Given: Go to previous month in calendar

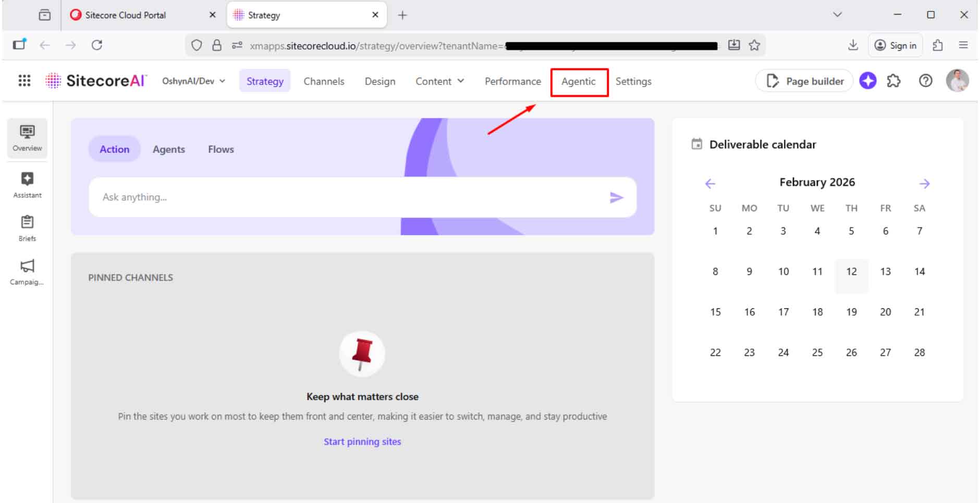Looking at the screenshot, I should (x=710, y=184).
